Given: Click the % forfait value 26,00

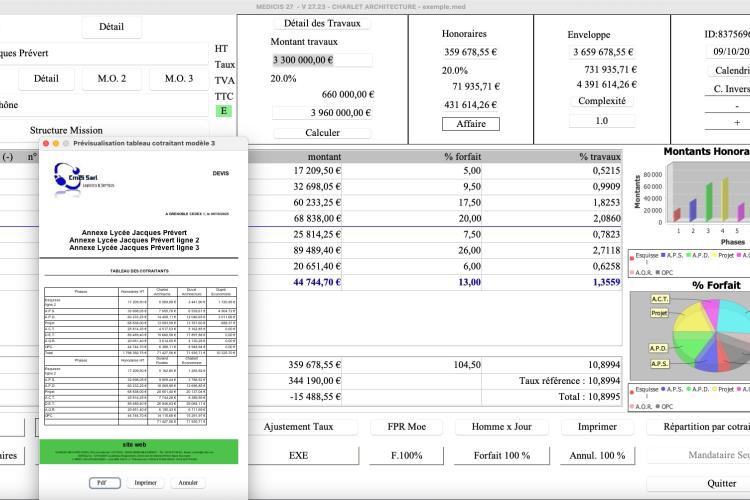Looking at the screenshot, I should [x=412, y=251].
